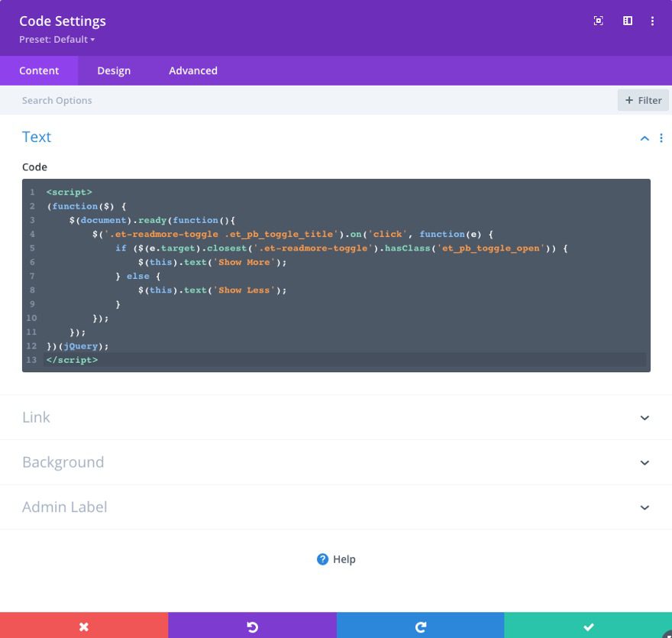Click the Filter button
This screenshot has height=638, width=672.
(643, 100)
